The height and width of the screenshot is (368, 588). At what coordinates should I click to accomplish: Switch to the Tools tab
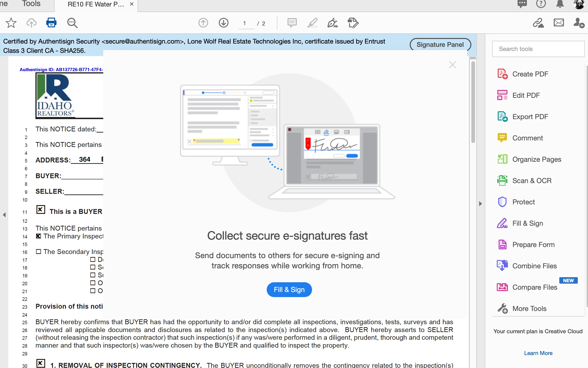[31, 4]
